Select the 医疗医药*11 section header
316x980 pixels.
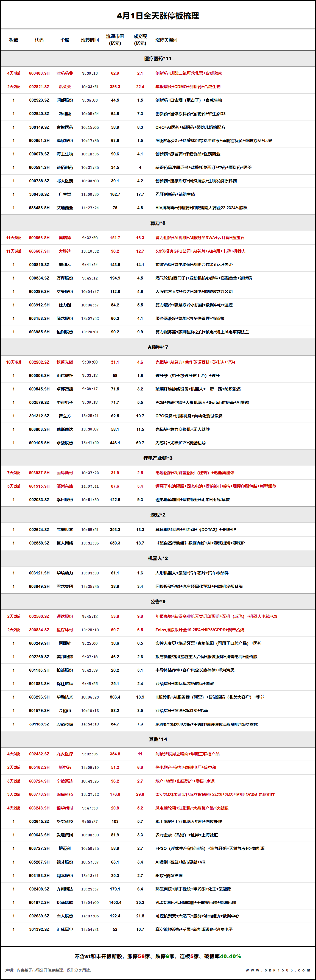pyautogui.click(x=158, y=58)
